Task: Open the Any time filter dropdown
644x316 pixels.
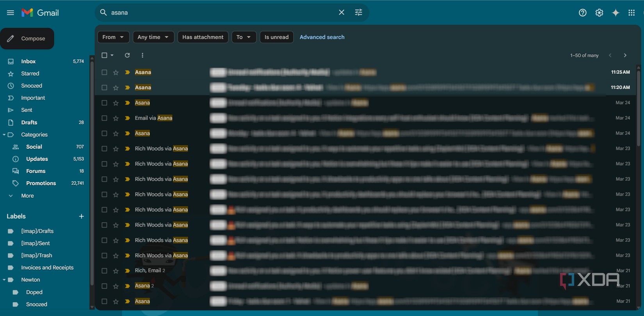Action: point(153,37)
